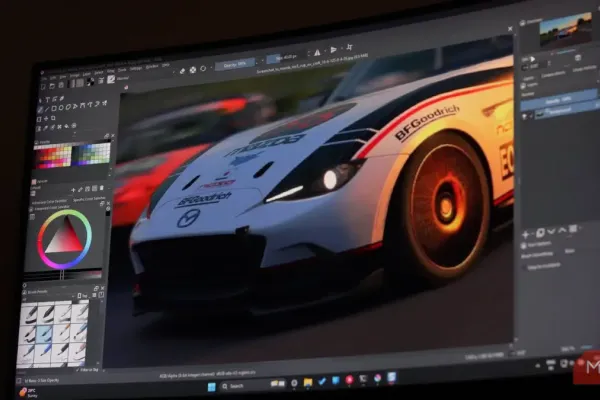Open the Windows Start menu
The image size is (600, 400).
click(x=212, y=387)
